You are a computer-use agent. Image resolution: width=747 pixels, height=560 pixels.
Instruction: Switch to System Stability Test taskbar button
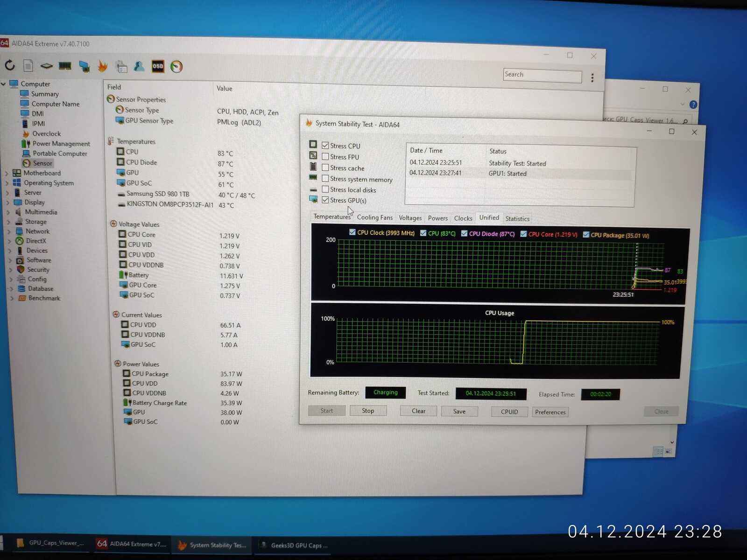point(212,545)
